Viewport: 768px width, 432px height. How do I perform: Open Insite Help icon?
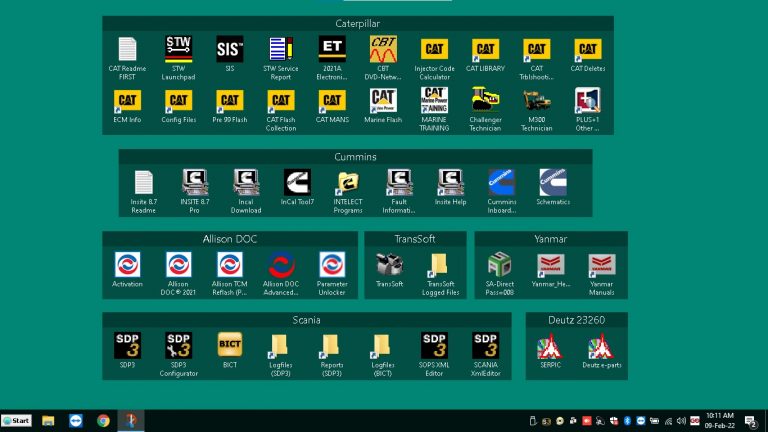tap(451, 183)
